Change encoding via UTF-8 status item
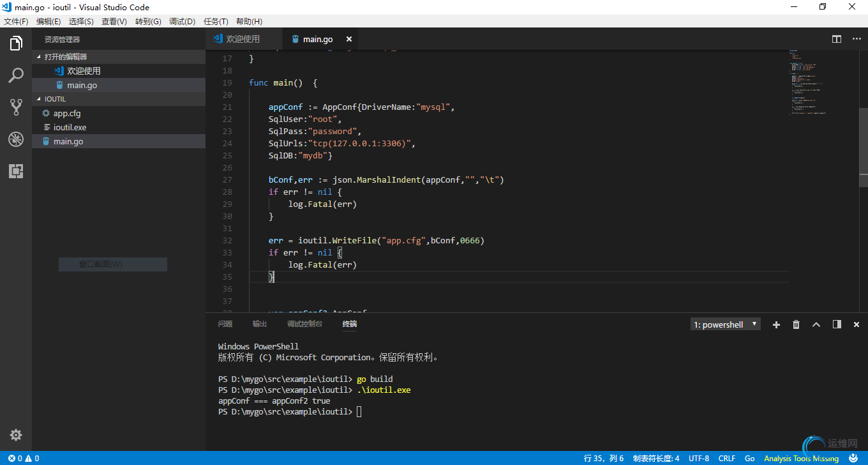The width and height of the screenshot is (868, 465). pos(699,458)
